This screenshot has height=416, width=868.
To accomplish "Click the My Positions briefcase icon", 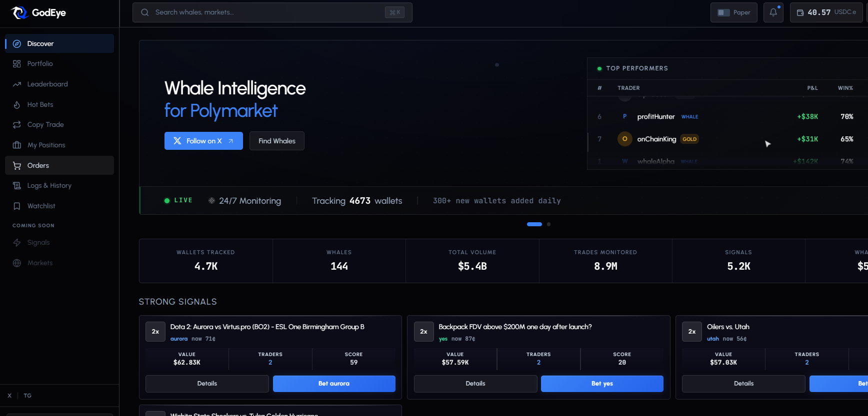I will click(x=17, y=145).
